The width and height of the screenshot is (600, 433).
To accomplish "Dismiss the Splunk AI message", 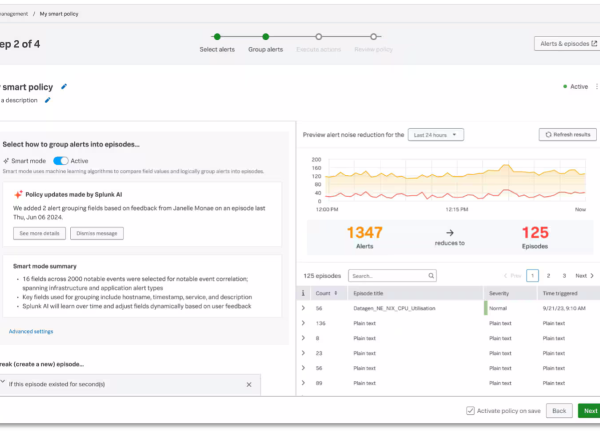I will pyautogui.click(x=97, y=233).
